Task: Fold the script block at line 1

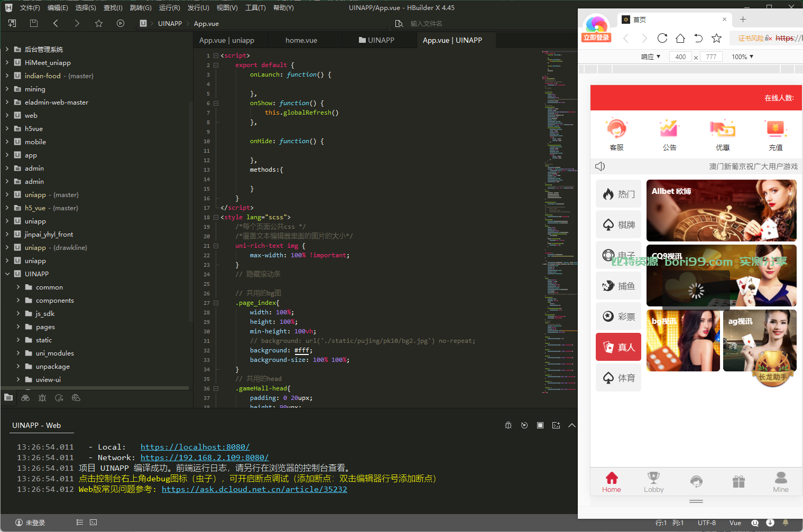Action: [216, 55]
